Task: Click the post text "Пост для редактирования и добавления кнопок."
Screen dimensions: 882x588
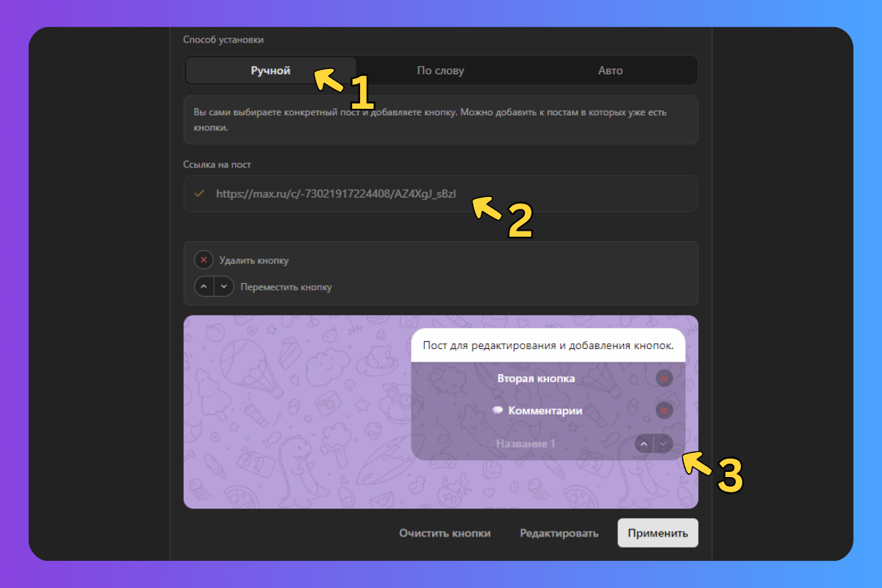Action: 548,345
